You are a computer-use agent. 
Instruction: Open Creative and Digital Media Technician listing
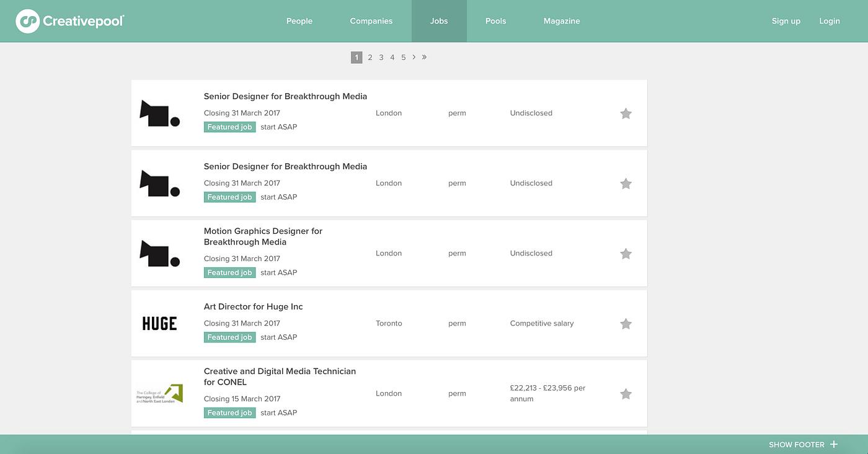(x=280, y=376)
